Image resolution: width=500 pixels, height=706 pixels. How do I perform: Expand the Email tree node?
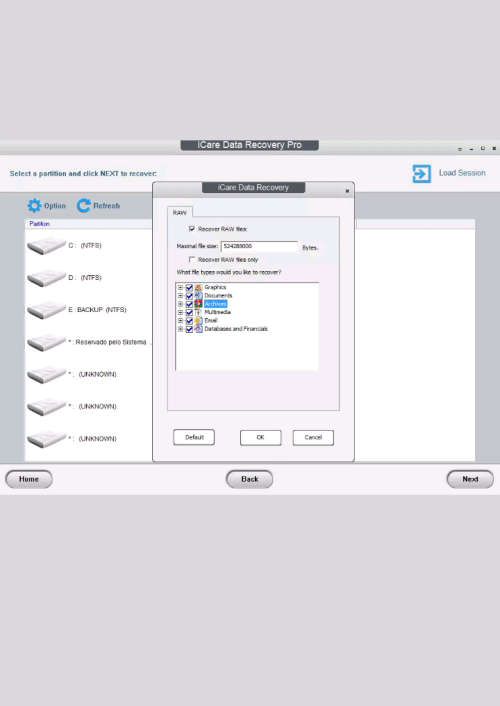tap(180, 321)
